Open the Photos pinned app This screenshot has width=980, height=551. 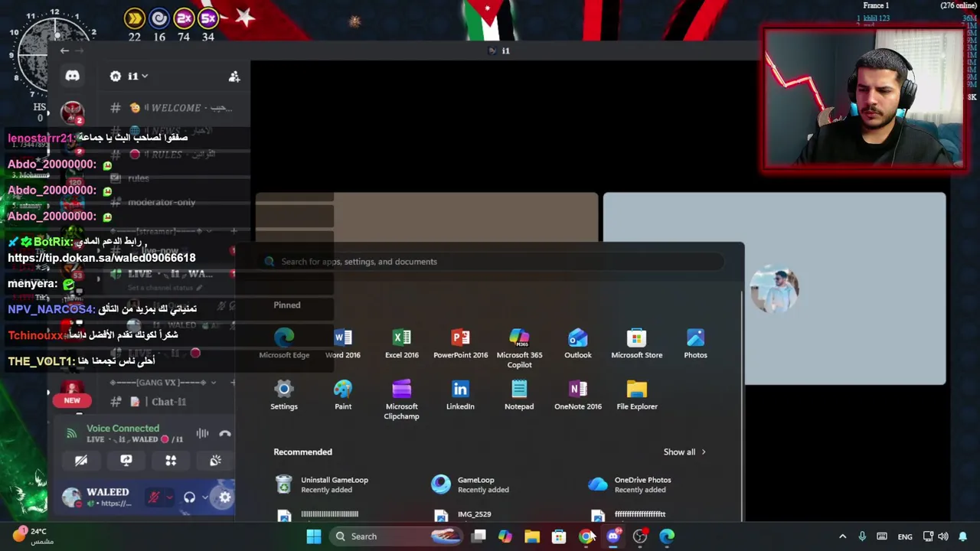(x=695, y=344)
